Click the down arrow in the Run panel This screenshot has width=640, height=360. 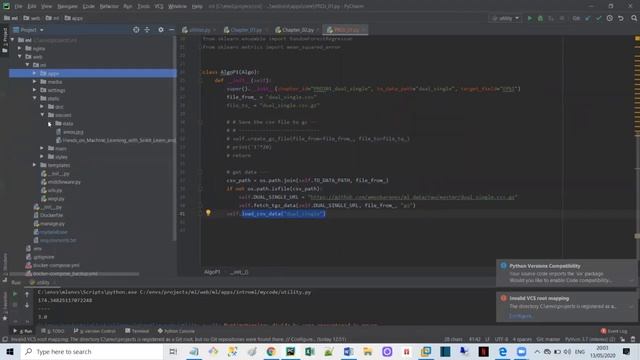[x=27, y=305]
